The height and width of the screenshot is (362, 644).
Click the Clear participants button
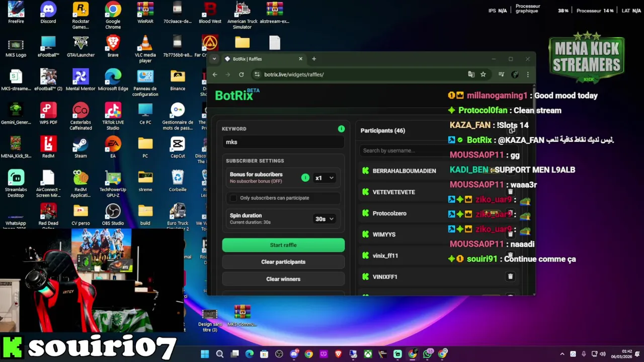pyautogui.click(x=283, y=262)
